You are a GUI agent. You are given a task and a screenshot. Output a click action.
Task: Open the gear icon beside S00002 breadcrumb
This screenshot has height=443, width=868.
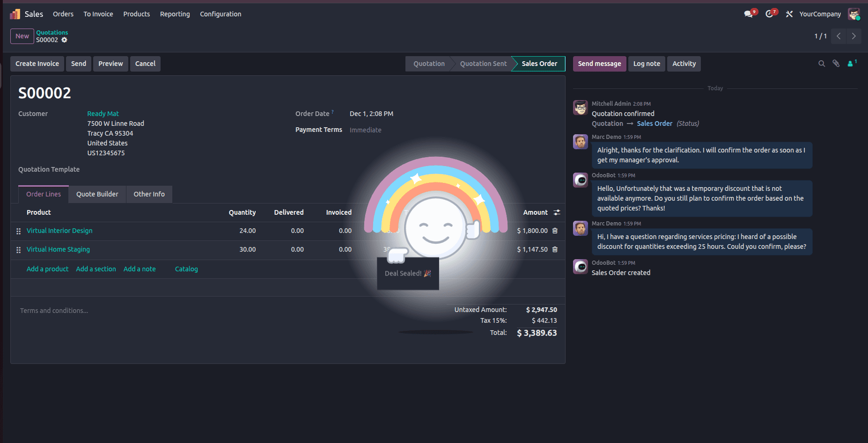tap(65, 40)
